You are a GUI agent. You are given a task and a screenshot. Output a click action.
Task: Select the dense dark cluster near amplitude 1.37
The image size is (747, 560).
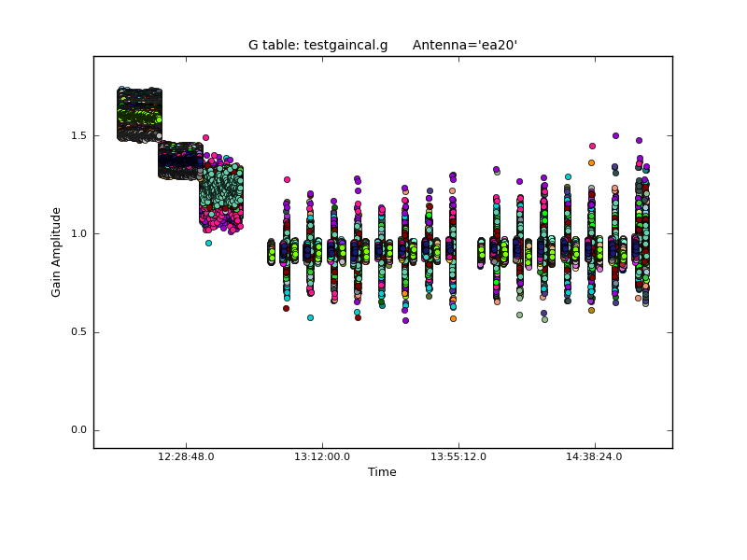(180, 161)
